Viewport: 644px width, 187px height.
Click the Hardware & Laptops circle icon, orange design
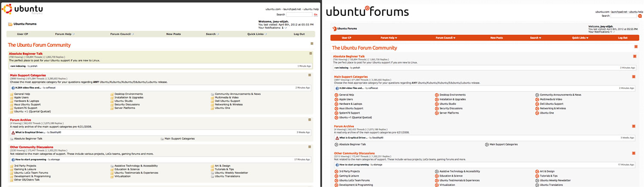[336, 104]
